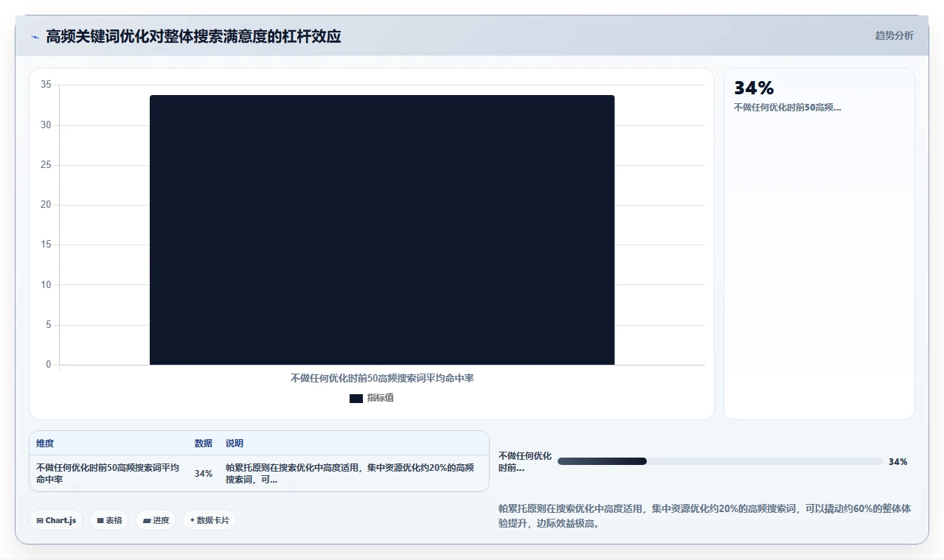The height and width of the screenshot is (560, 944).
Task: Click the data card caption 不做任何优化时前50高频...
Action: [x=788, y=108]
